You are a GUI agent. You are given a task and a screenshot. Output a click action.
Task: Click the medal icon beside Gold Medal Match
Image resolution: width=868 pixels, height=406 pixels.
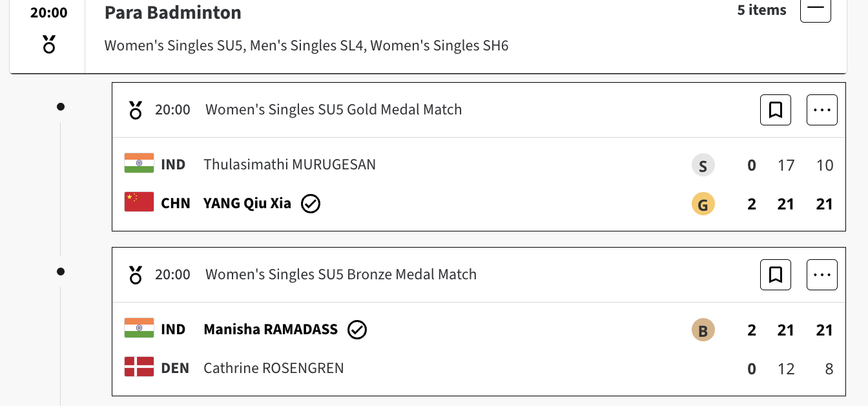tap(136, 110)
